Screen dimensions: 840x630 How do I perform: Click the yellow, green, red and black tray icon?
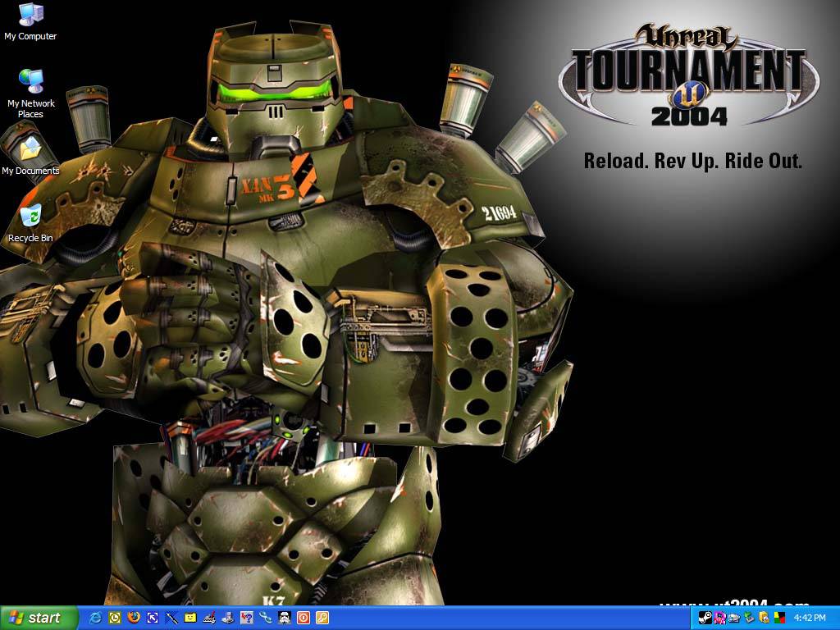779,618
